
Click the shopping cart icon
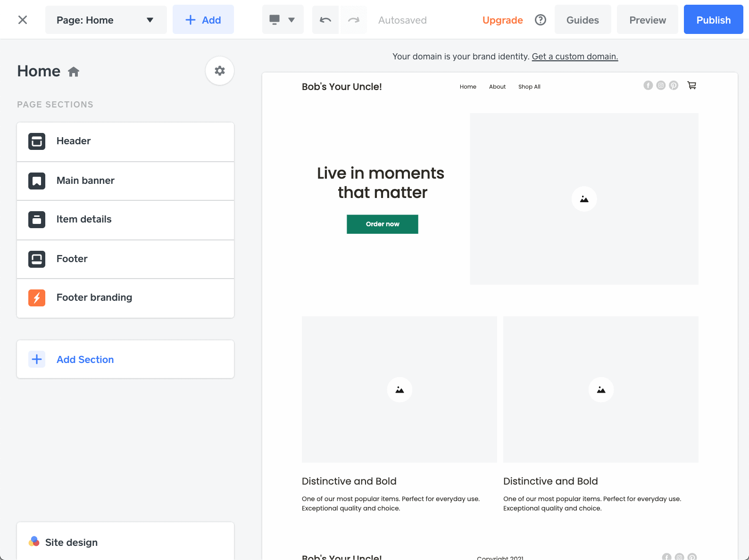tap(692, 85)
